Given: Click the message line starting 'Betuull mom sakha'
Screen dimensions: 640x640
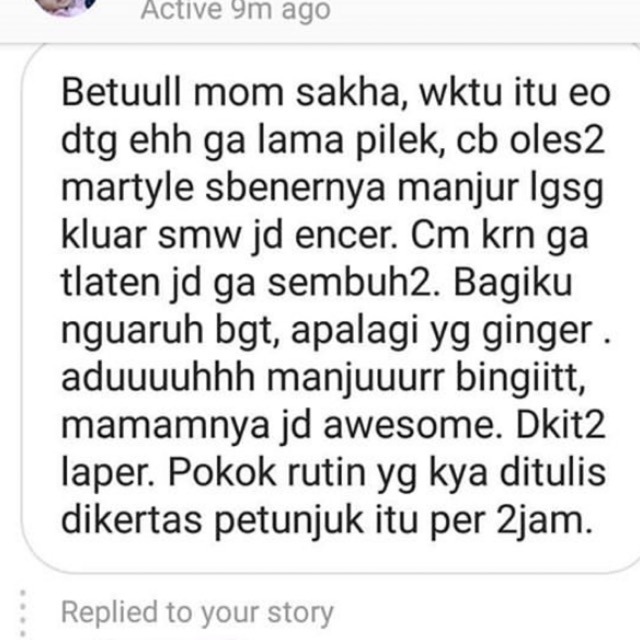Looking at the screenshot, I should pos(336,92).
